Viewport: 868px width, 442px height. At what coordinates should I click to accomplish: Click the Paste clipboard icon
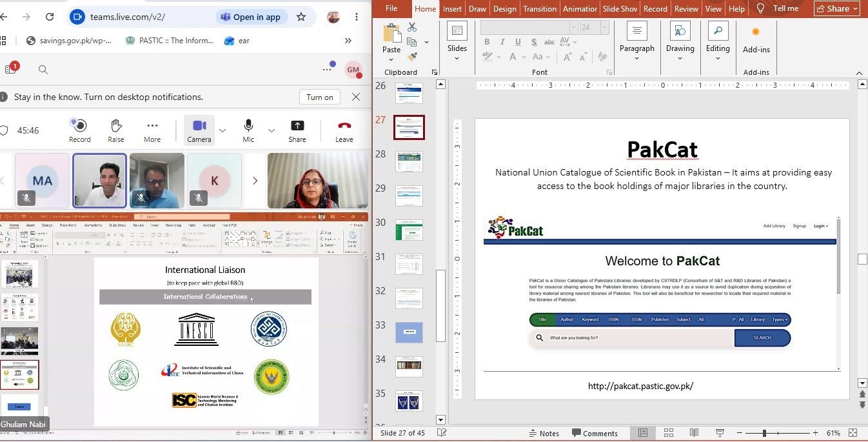click(x=391, y=34)
